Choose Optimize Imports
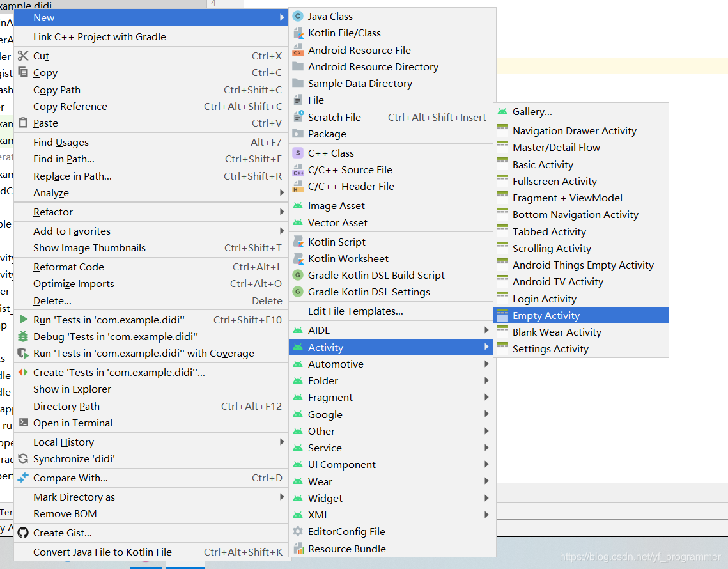728x569 pixels. pyautogui.click(x=151, y=283)
